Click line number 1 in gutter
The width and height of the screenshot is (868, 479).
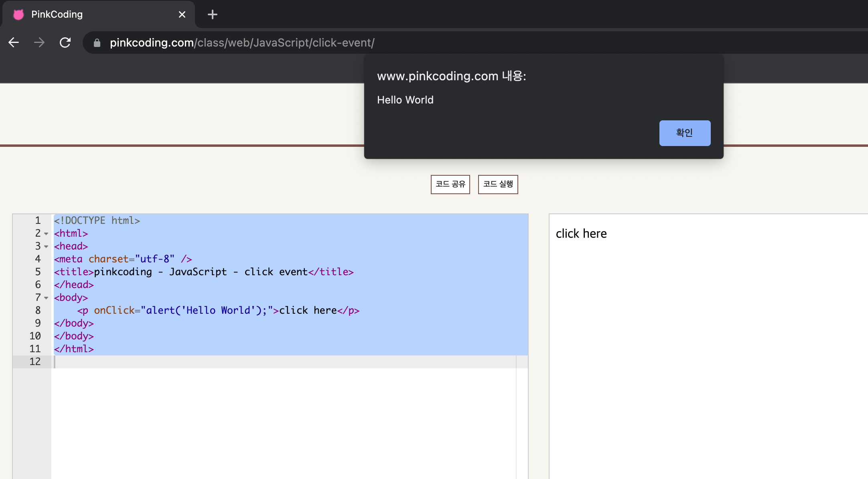(x=38, y=221)
